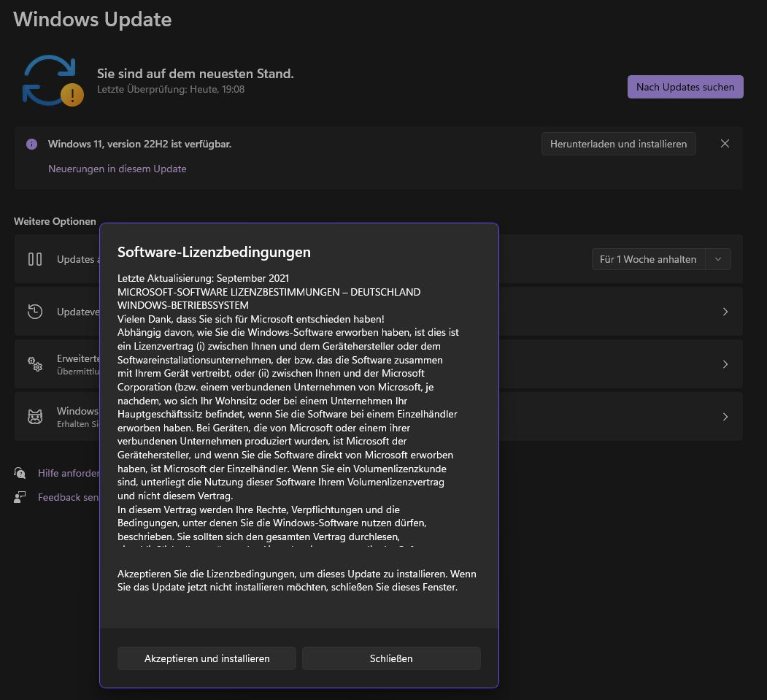767x700 pixels.
Task: Click the Letzte Aktualisierung: September 2021 line
Action: [x=203, y=278]
